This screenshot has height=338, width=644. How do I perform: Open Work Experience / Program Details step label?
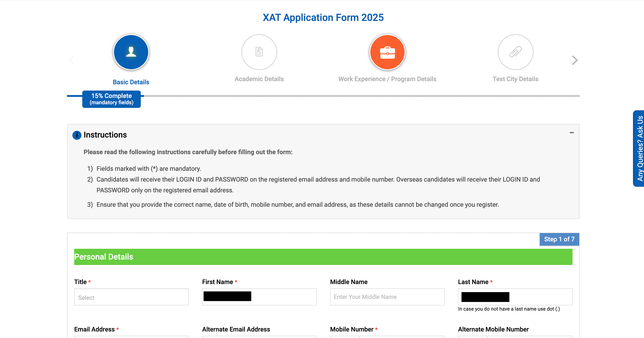click(x=387, y=79)
